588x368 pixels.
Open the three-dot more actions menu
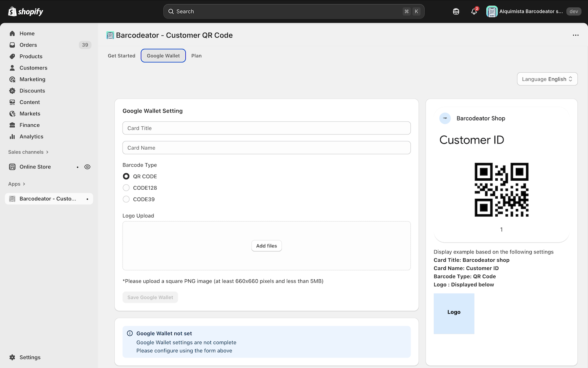click(576, 35)
